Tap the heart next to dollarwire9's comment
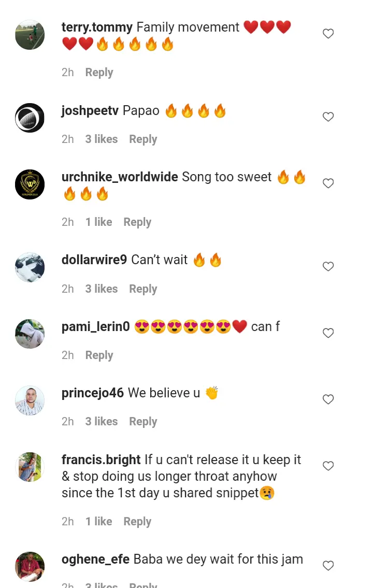The width and height of the screenshot is (373, 588). pos(328,267)
